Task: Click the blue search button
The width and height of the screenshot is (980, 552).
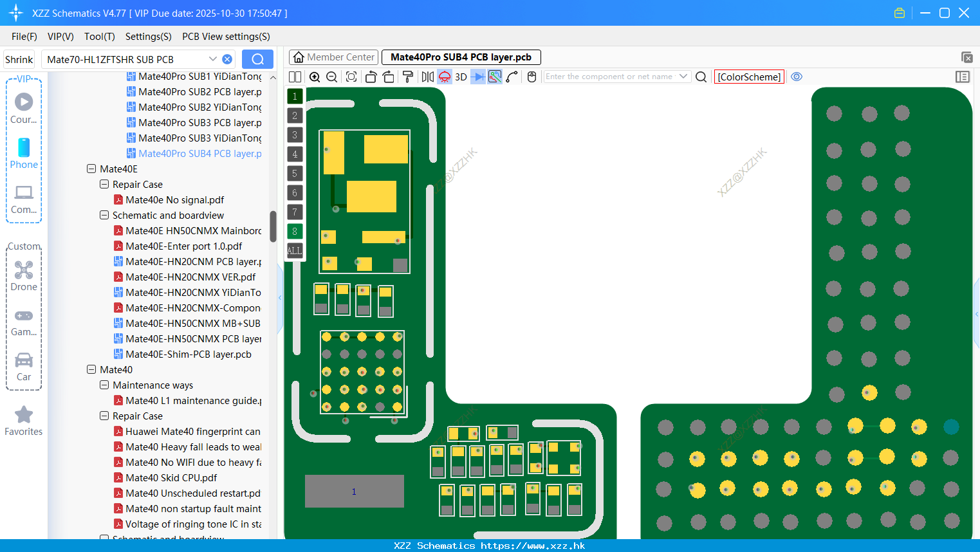Action: coord(257,59)
